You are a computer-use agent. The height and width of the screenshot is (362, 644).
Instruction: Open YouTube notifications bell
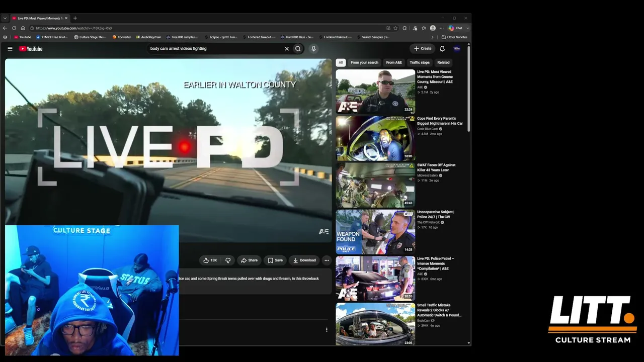coord(442,49)
